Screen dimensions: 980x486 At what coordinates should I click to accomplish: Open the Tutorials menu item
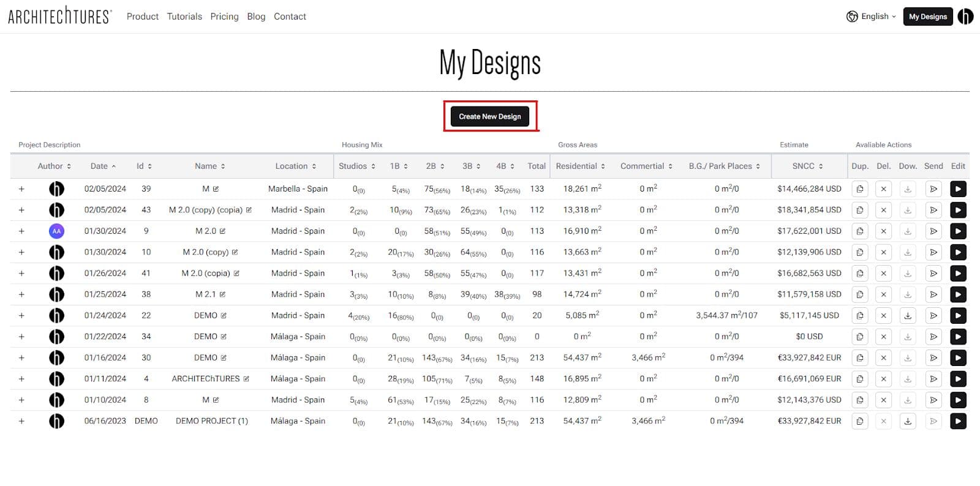coord(184,17)
